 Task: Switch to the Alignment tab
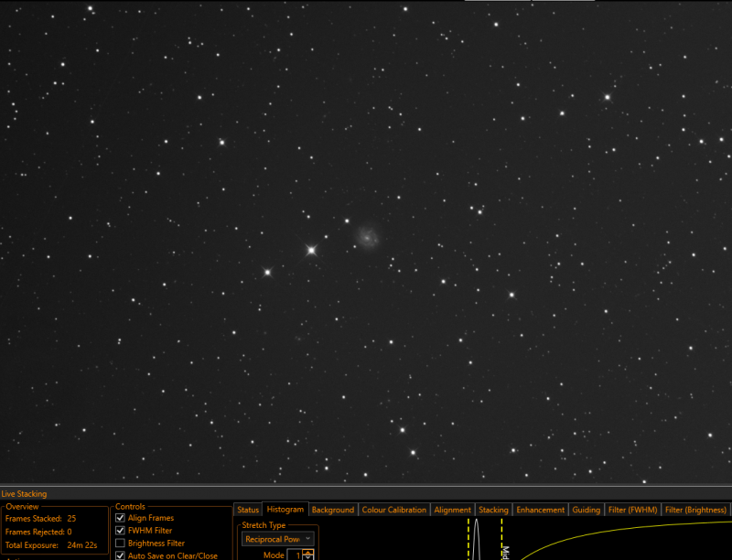(x=452, y=510)
